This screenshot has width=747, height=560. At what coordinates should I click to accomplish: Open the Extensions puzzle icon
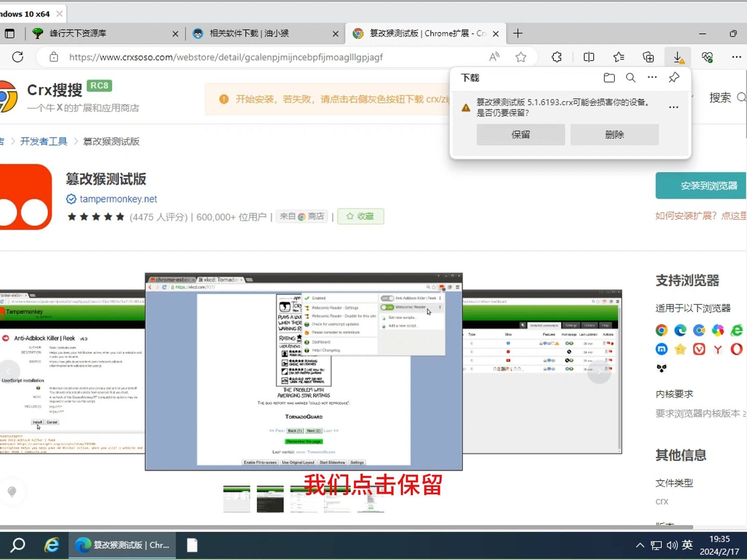click(557, 57)
